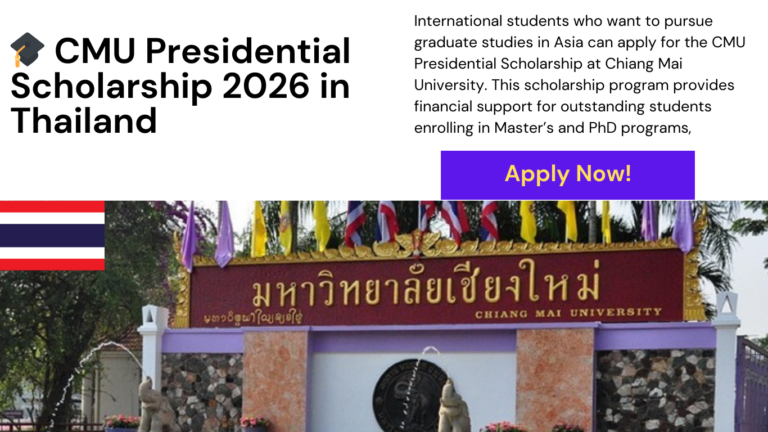Click the pink flowers at bottom left

tap(122, 422)
